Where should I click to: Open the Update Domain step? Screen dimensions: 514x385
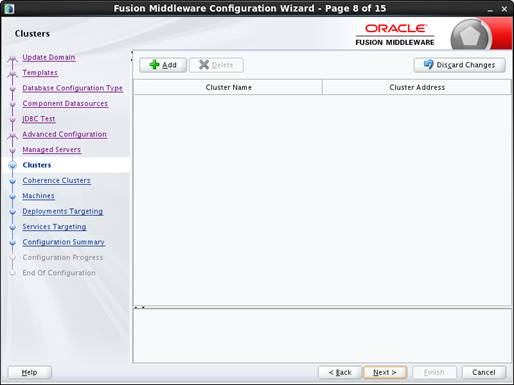click(x=49, y=57)
